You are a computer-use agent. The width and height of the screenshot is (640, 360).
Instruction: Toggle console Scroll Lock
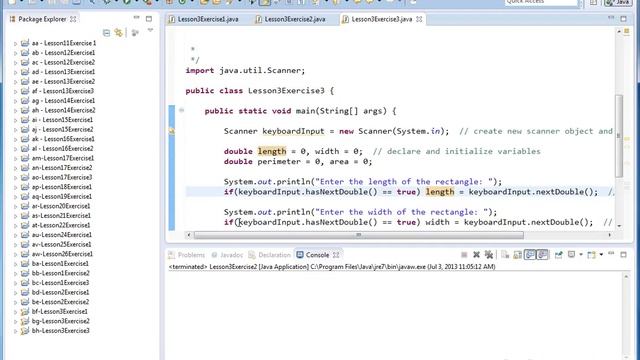[x=518, y=255]
